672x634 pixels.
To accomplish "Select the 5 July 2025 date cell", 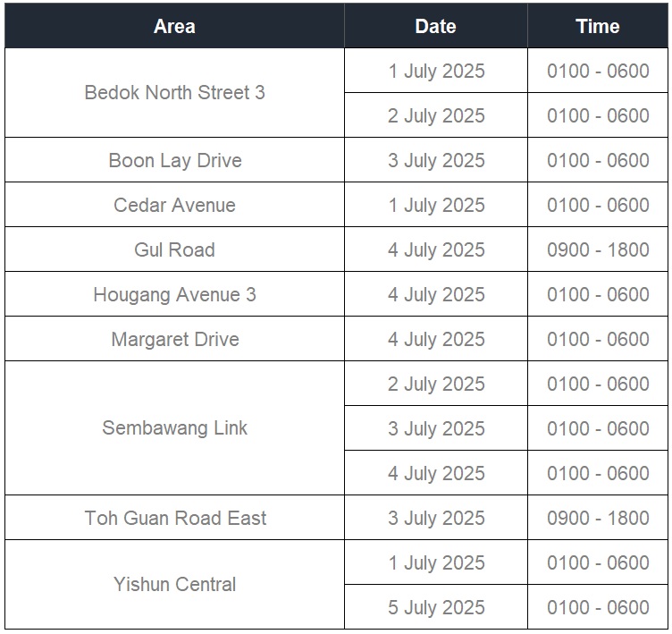I will pos(436,607).
